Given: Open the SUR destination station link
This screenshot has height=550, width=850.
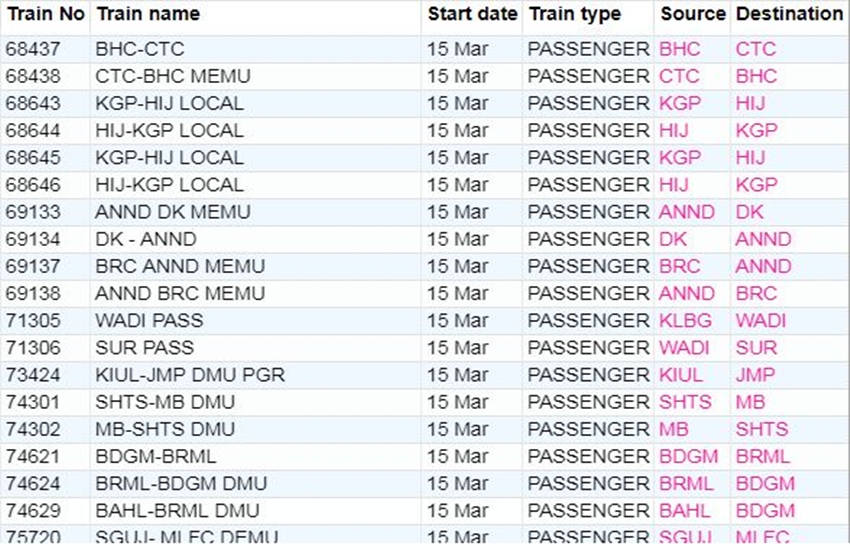Looking at the screenshot, I should (x=756, y=348).
